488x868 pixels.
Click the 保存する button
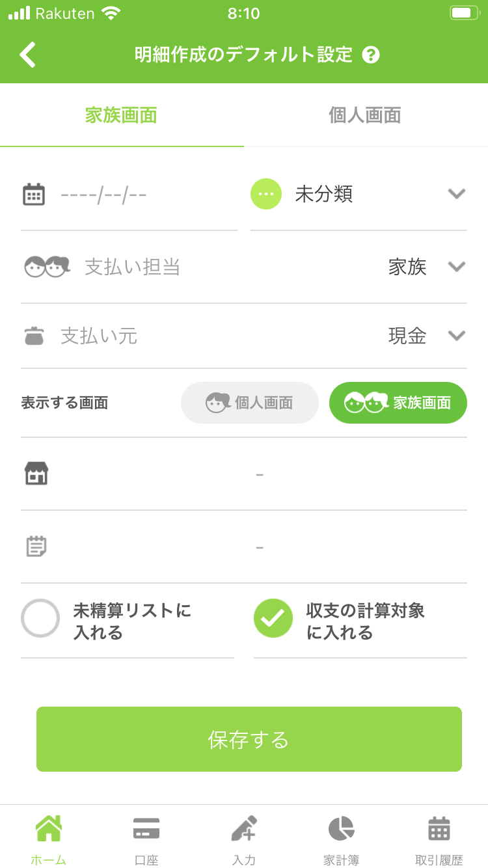[249, 739]
